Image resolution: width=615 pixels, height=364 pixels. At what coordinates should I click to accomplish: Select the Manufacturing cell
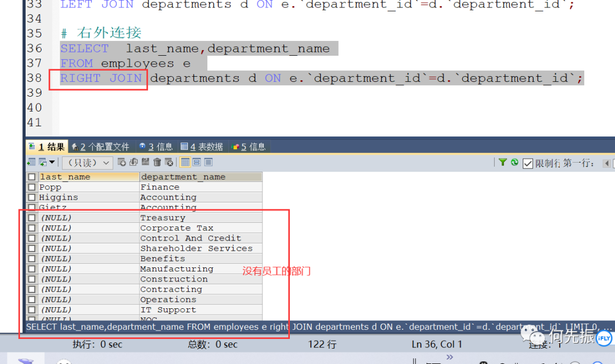[x=201, y=269]
